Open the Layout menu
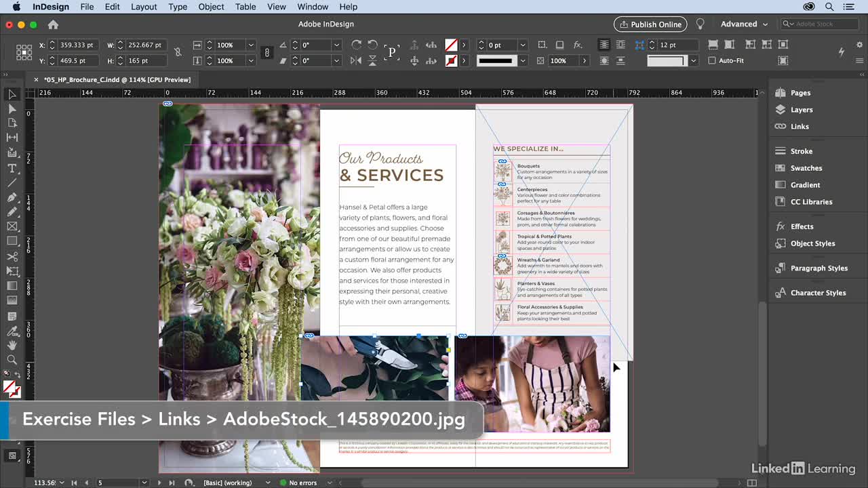 point(144,7)
